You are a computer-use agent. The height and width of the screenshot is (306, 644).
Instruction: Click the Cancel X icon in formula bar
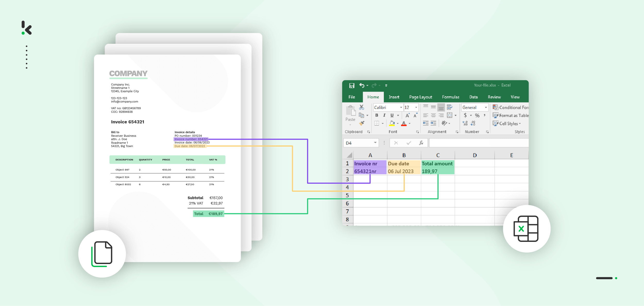click(396, 143)
